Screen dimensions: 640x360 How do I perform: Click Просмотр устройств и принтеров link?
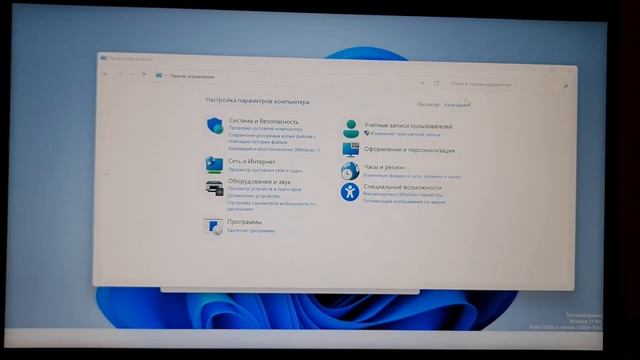[264, 189]
